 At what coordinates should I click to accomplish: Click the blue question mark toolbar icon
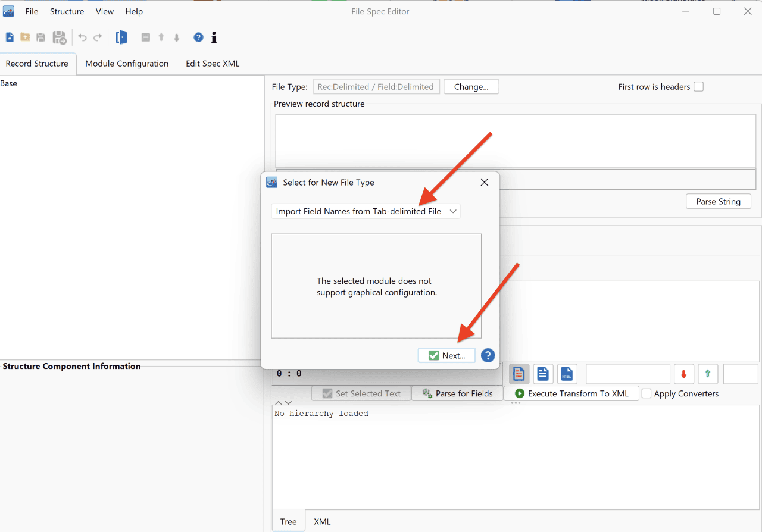click(198, 37)
